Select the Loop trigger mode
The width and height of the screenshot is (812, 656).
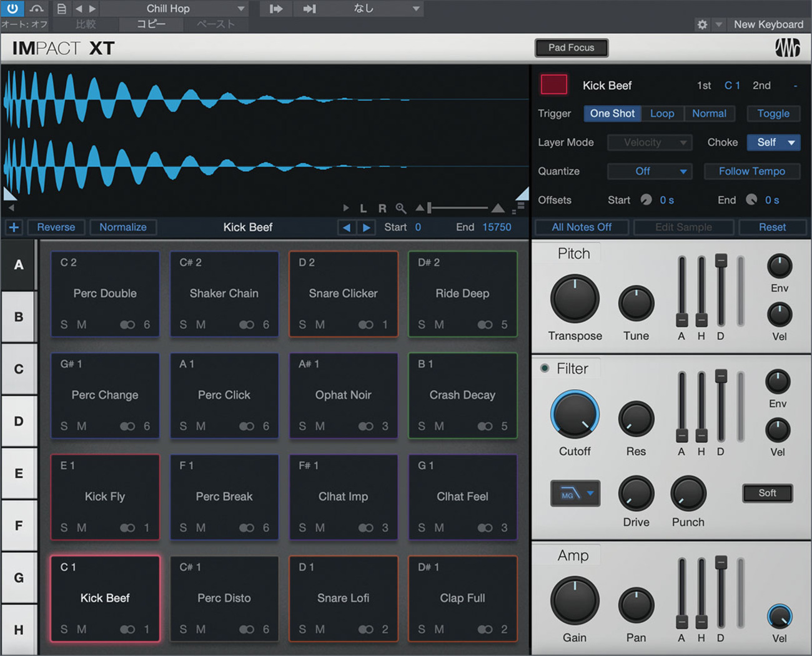tap(662, 114)
